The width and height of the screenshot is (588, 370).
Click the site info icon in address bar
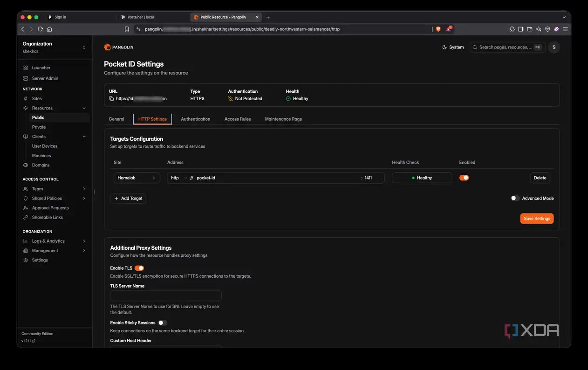pyautogui.click(x=138, y=29)
